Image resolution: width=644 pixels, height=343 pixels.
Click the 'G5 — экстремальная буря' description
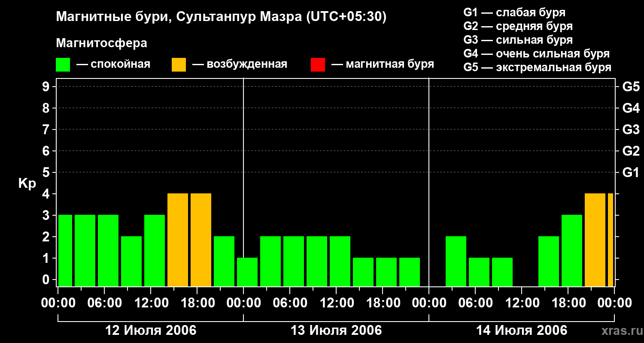(x=538, y=67)
